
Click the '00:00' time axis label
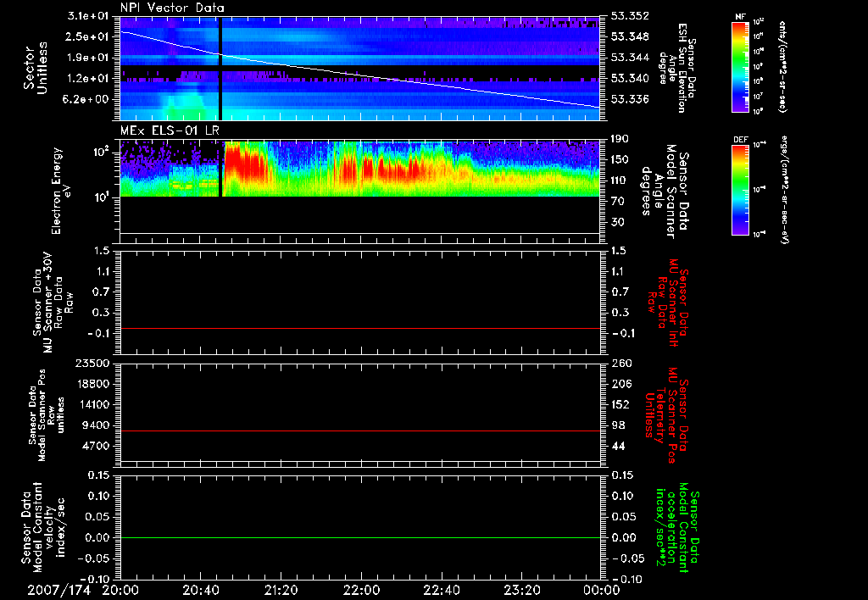[601, 591]
